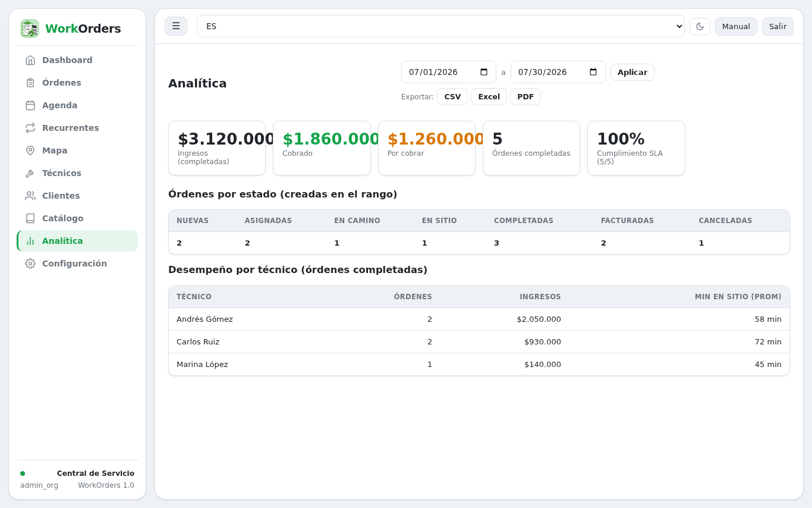Click the Órdenes clipboard icon
Image resolution: width=812 pixels, height=508 pixels.
coord(30,83)
